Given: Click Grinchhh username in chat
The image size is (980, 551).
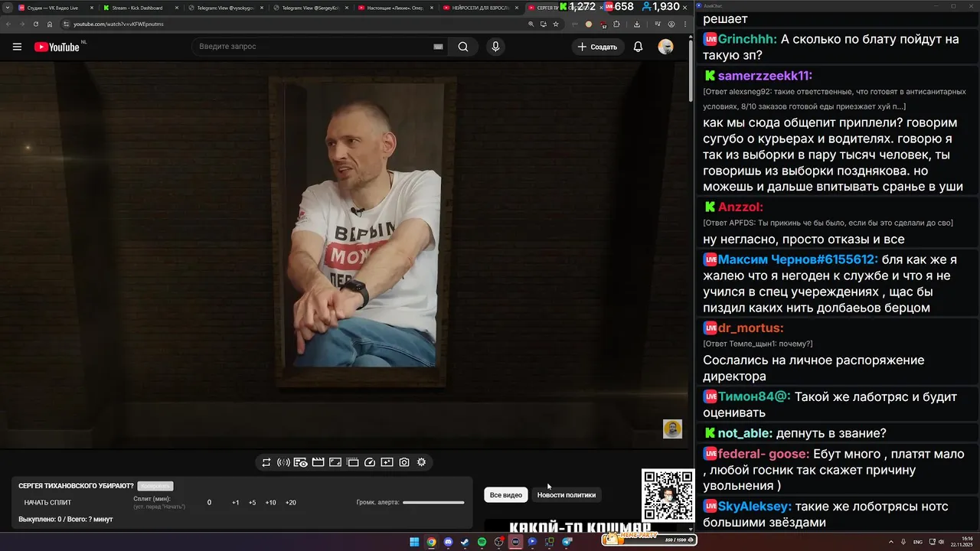Looking at the screenshot, I should coord(748,38).
